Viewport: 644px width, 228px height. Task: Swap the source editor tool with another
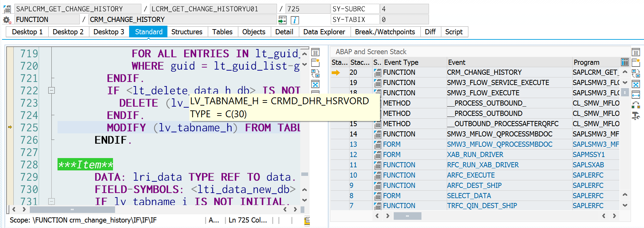click(315, 73)
